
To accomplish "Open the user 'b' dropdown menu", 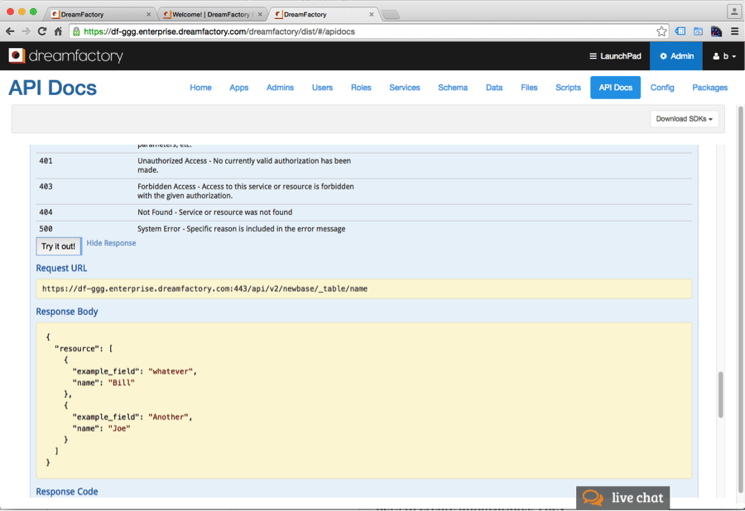I will pos(724,56).
